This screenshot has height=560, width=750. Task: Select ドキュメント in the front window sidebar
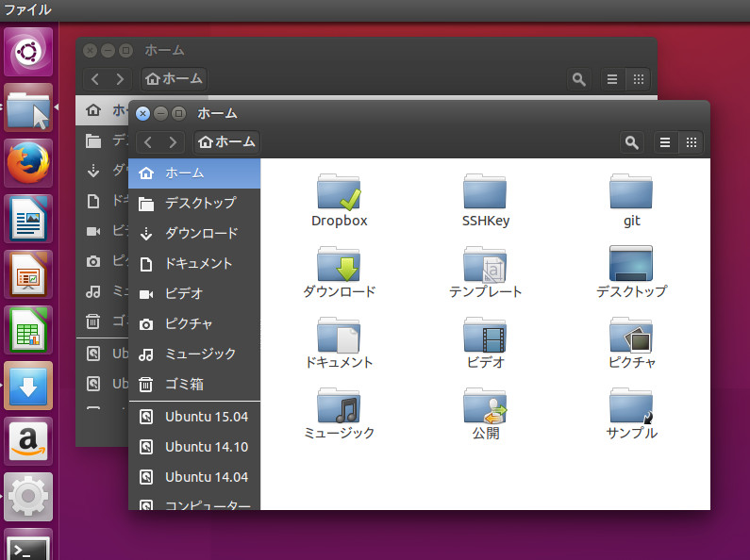194,264
